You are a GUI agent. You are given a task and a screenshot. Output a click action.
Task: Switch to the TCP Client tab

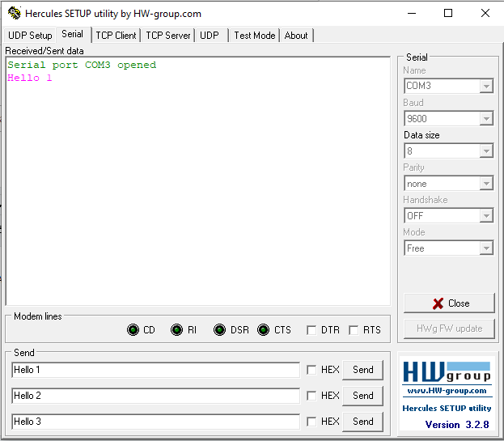tap(116, 36)
